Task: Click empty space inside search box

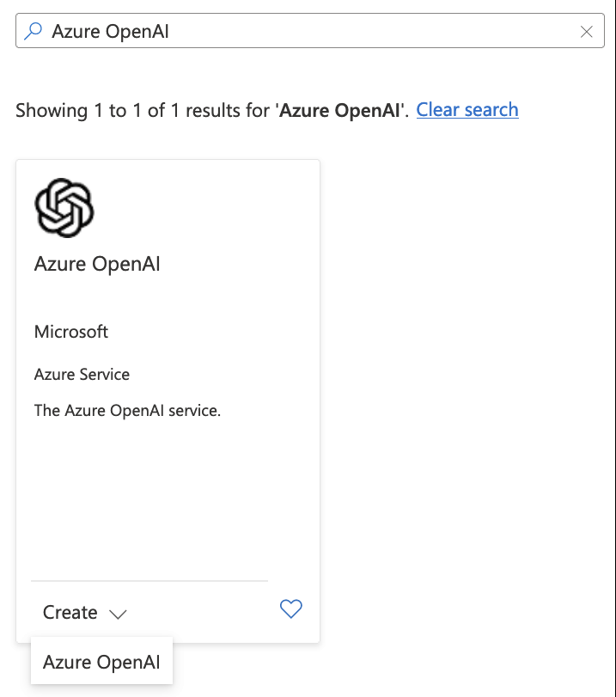Action: (374, 31)
